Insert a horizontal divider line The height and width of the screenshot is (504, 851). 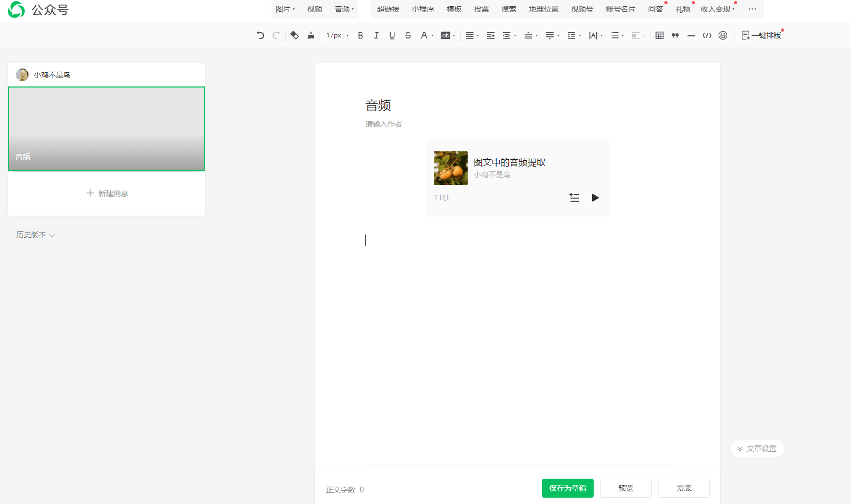tap(691, 35)
